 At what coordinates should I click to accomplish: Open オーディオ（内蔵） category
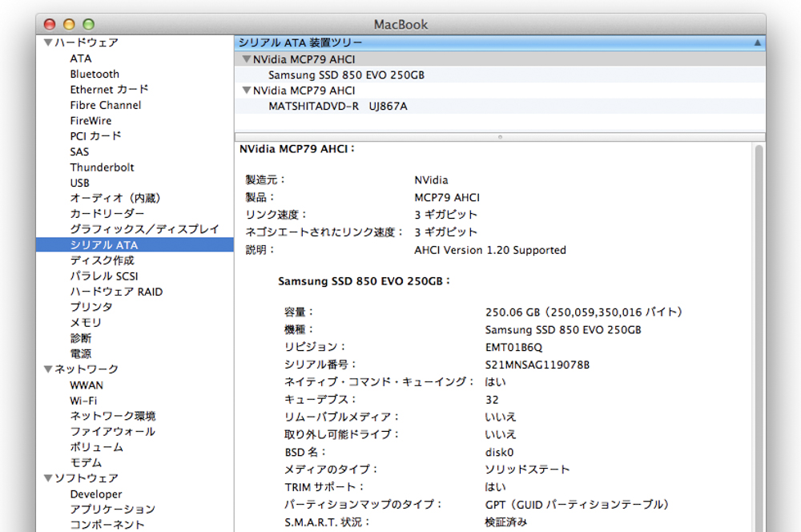115,198
